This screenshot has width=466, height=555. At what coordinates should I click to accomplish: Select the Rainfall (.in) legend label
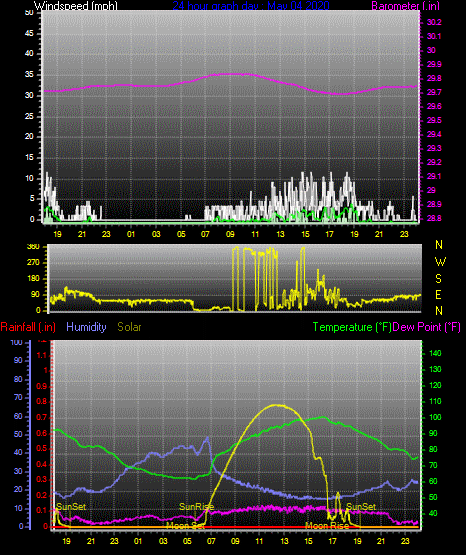pos(28,327)
